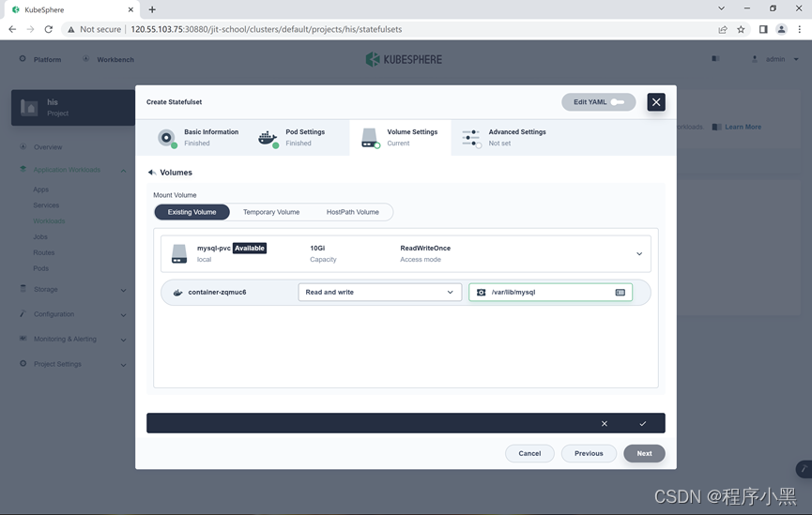This screenshot has width=812, height=515.
Task: Click the notification icon beside admin
Action: coord(715,58)
